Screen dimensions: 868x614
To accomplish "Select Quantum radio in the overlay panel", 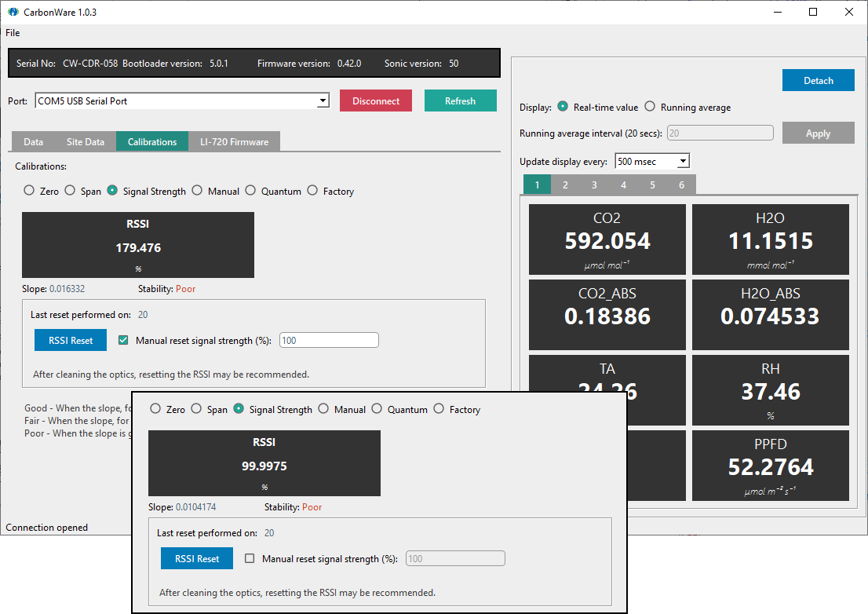I will point(377,408).
